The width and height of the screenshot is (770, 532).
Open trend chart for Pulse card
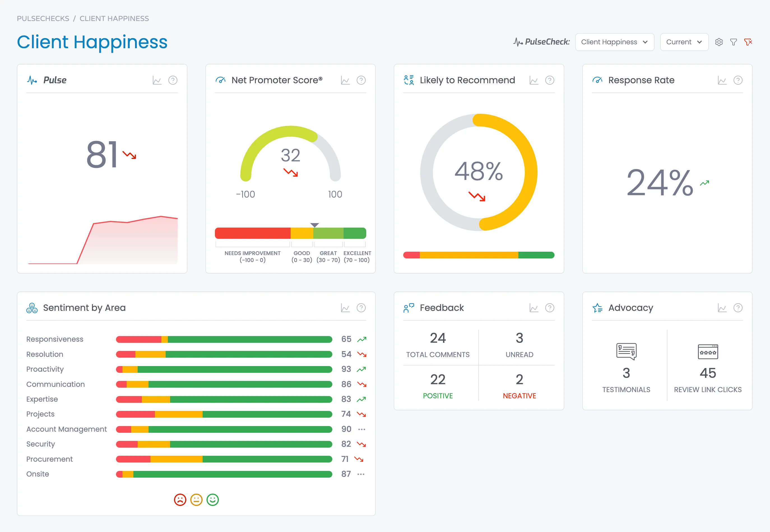tap(157, 80)
